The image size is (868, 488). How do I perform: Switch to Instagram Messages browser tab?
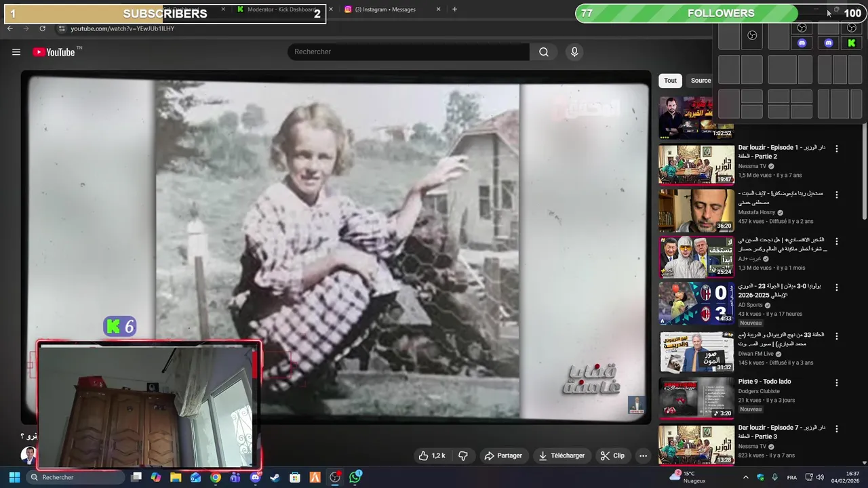[384, 9]
